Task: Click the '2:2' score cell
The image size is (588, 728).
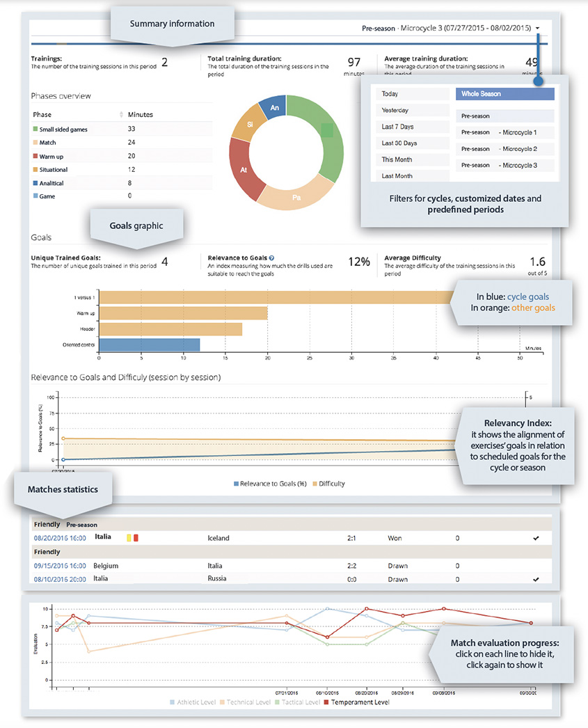Action: (x=351, y=566)
